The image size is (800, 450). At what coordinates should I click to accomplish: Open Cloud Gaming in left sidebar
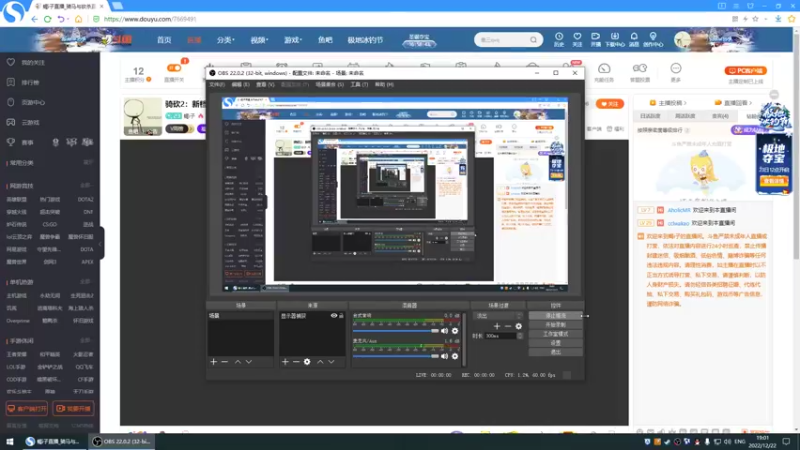pos(23,122)
